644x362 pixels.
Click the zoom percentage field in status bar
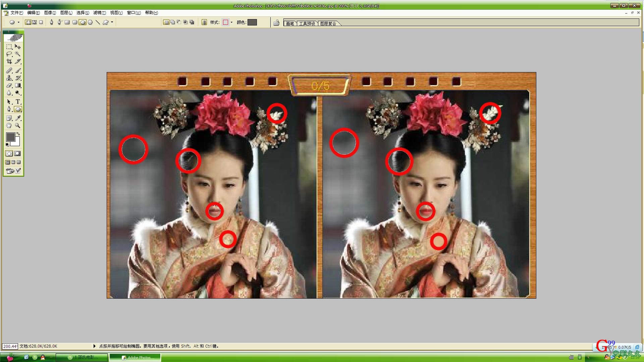click(10, 346)
